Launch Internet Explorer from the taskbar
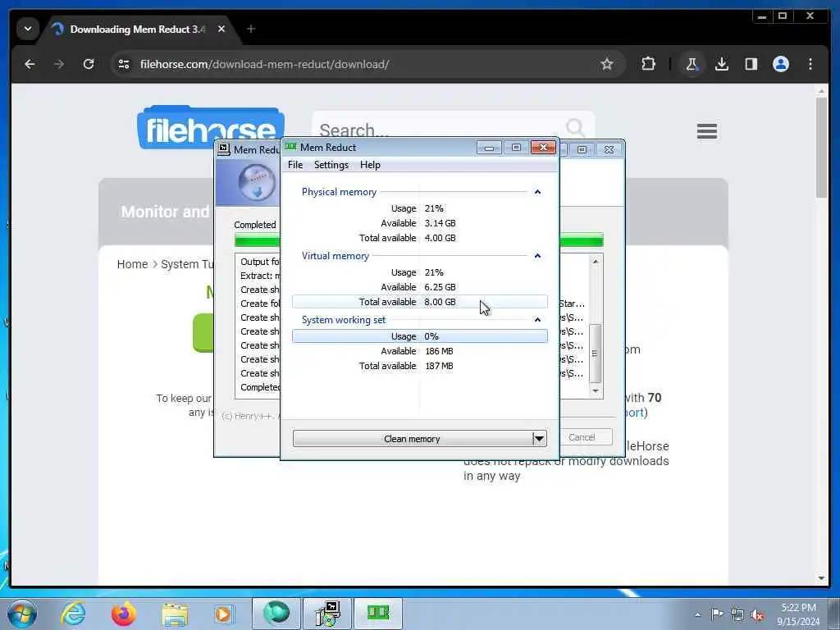This screenshot has width=840, height=630. pyautogui.click(x=73, y=614)
